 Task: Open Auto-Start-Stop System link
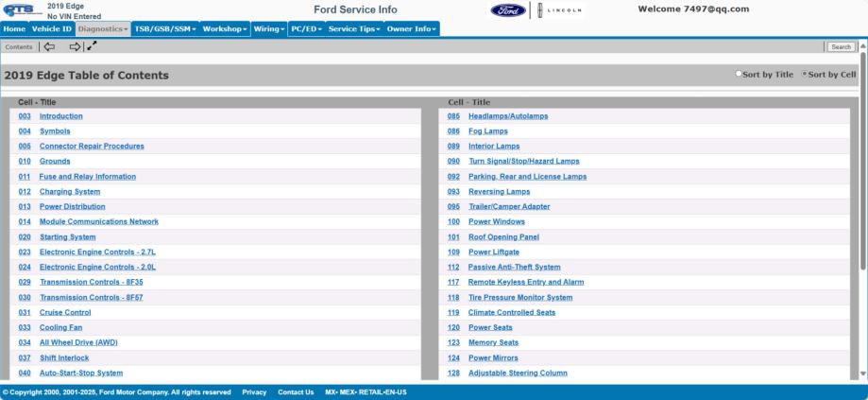[x=81, y=373]
